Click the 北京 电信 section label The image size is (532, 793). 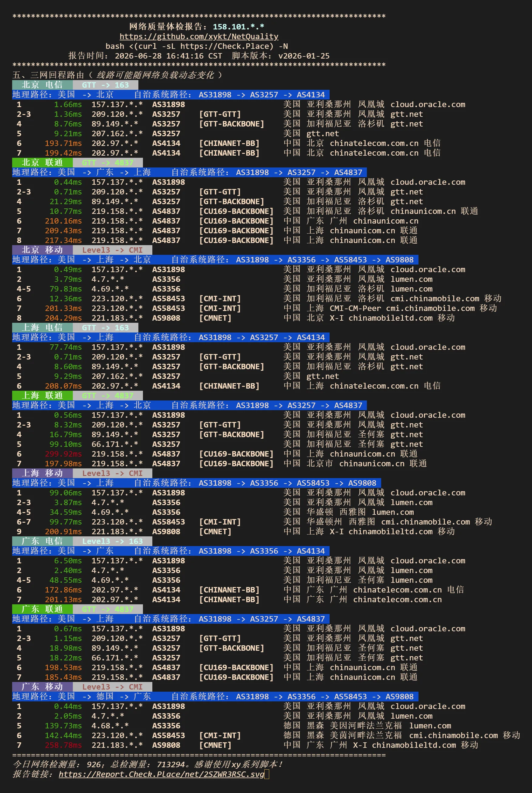[x=42, y=85]
